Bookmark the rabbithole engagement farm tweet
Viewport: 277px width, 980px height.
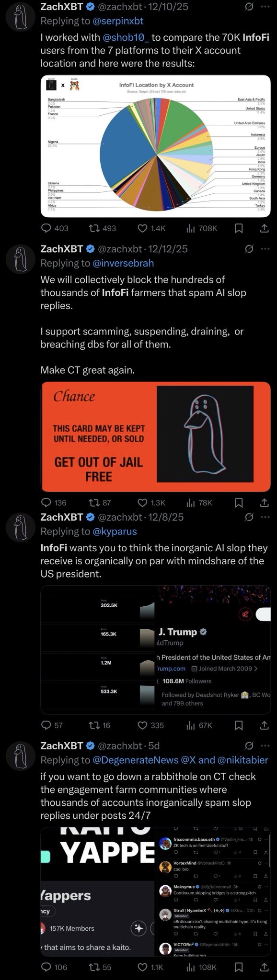(239, 967)
